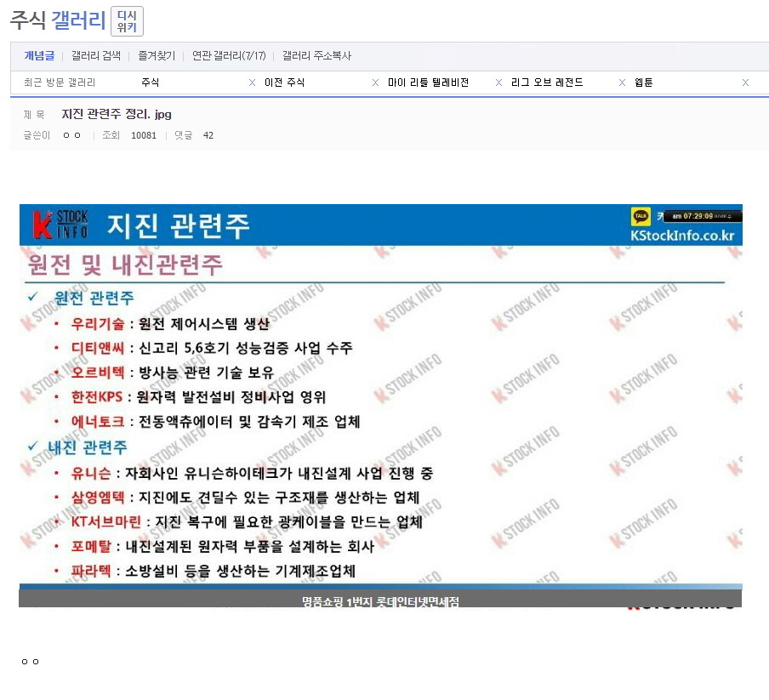Click 우리기술 stock name in image
This screenshot has height=700, width=769.
tap(98, 323)
